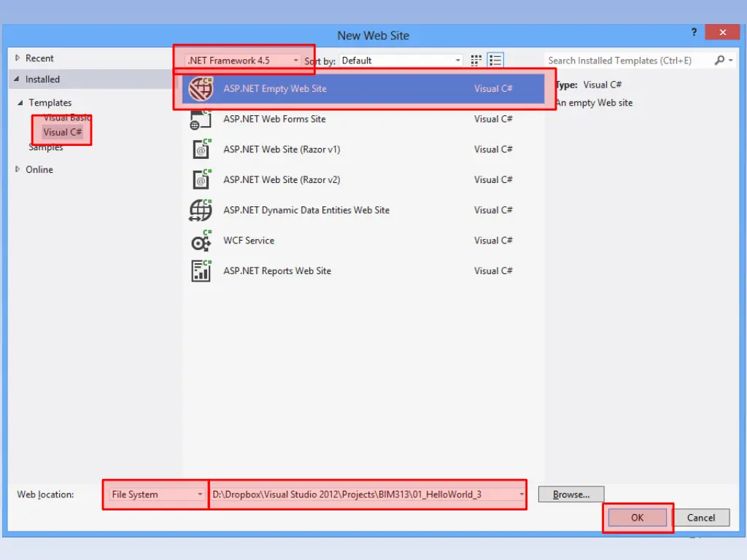The width and height of the screenshot is (747, 560).
Task: Click Visual C# label in WCF Service row
Action: (x=493, y=241)
